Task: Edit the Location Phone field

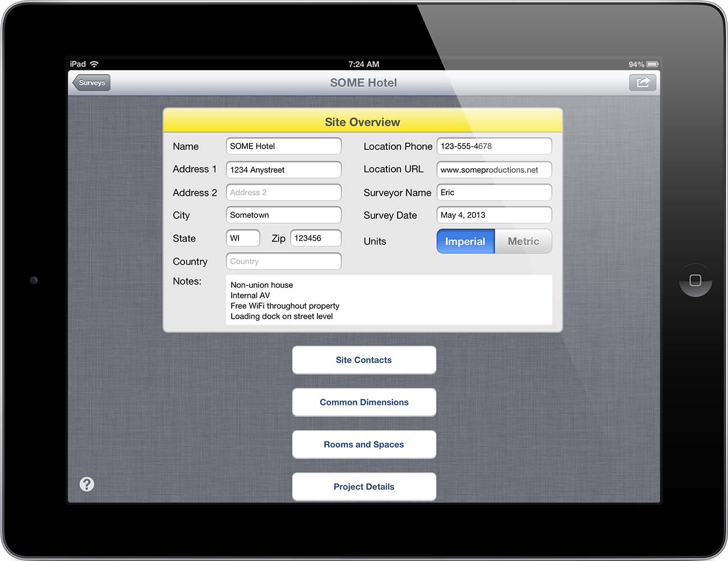Action: [494, 146]
